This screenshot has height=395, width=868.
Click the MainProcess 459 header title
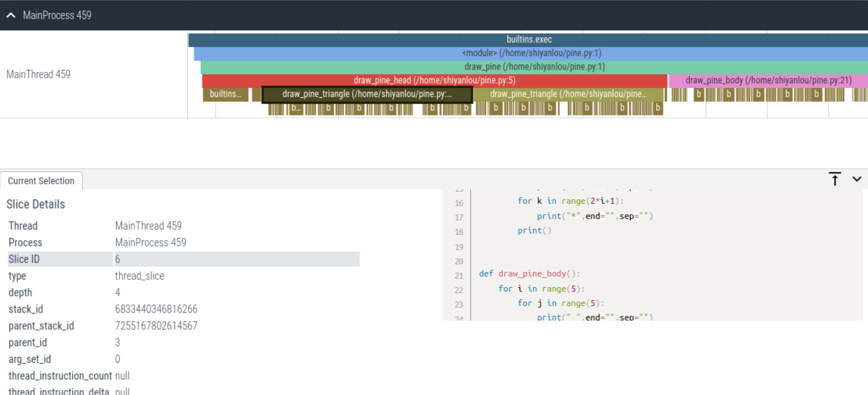pyautogui.click(x=57, y=15)
